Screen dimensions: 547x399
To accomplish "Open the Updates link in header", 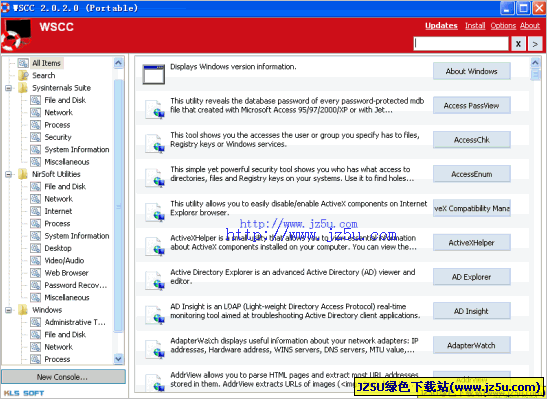I will [441, 26].
